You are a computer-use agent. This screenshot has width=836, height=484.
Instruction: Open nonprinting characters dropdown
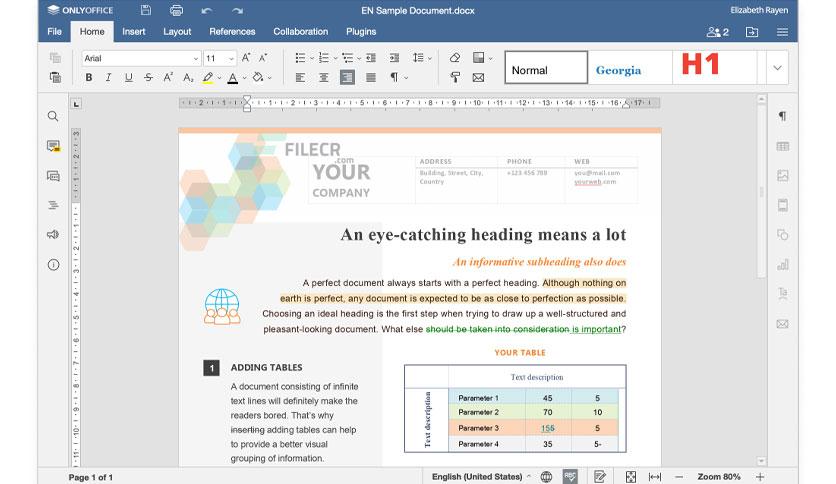(x=406, y=78)
